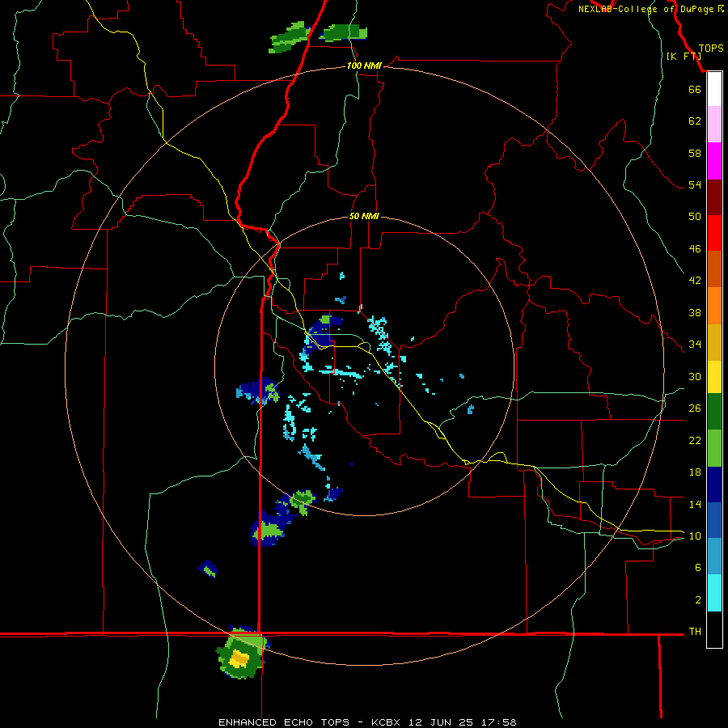Viewport: 728px width, 728px height.
Task: Click the '42' legend value
Action: point(695,281)
